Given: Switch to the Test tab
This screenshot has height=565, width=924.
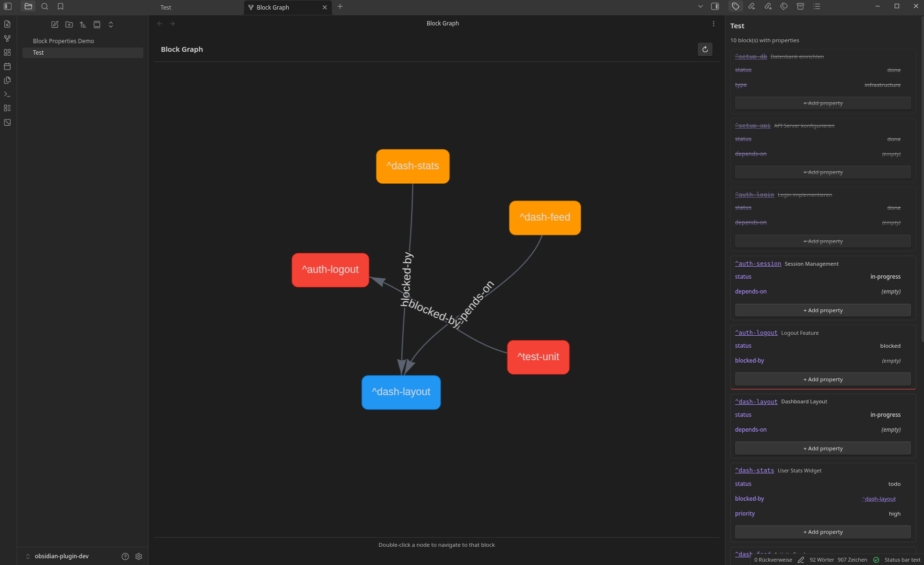Looking at the screenshot, I should click(x=166, y=7).
